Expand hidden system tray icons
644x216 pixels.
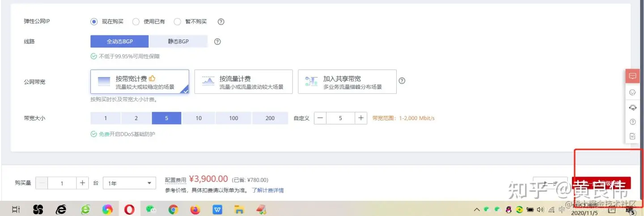(x=477, y=209)
